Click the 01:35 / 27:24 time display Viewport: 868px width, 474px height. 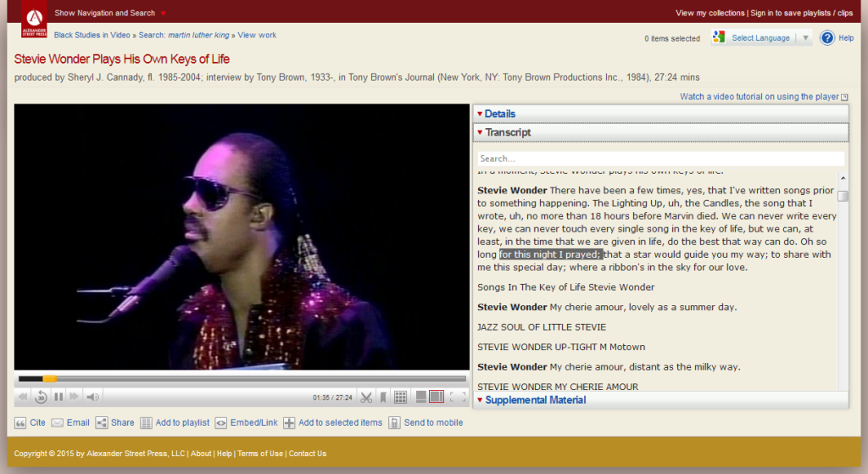(x=332, y=398)
